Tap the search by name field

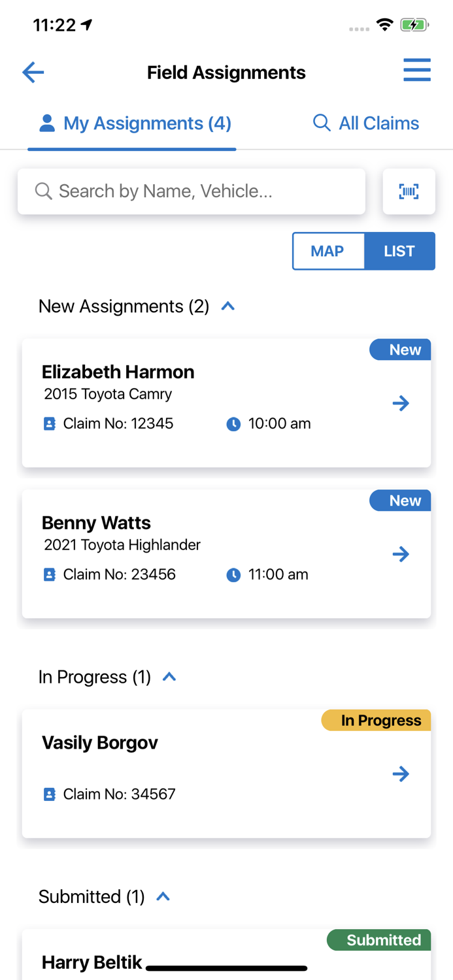tap(191, 191)
